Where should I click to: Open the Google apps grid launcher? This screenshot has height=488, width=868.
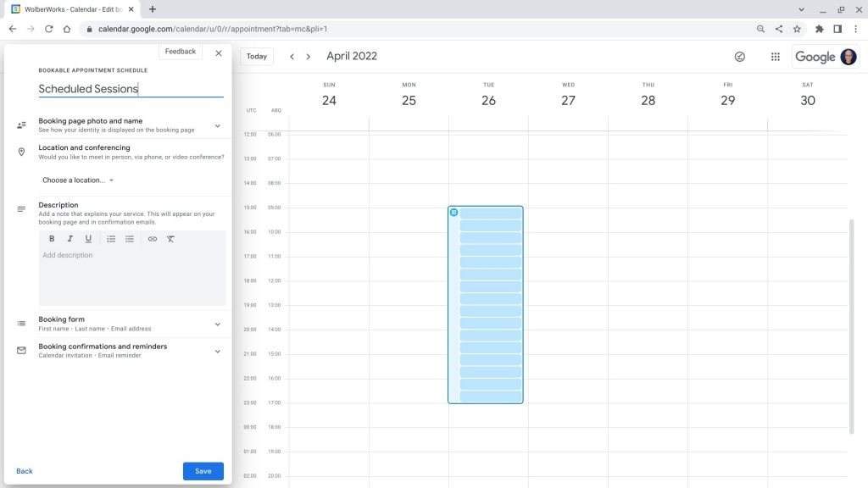pos(776,56)
